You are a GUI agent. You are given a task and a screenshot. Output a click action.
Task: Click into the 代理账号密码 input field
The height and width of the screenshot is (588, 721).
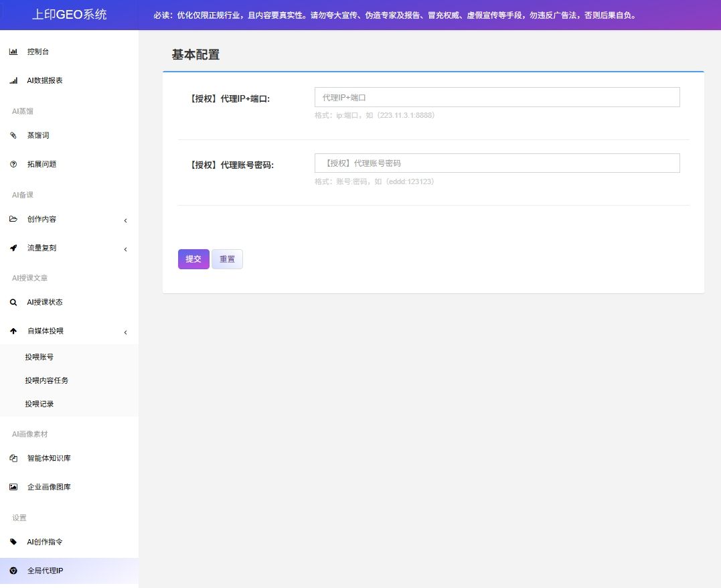click(497, 163)
